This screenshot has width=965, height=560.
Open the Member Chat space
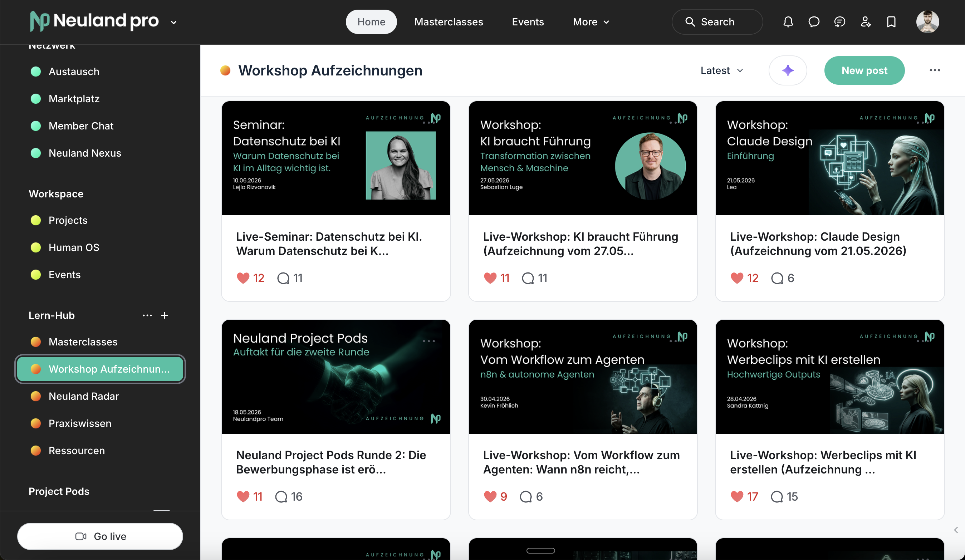coord(99,126)
